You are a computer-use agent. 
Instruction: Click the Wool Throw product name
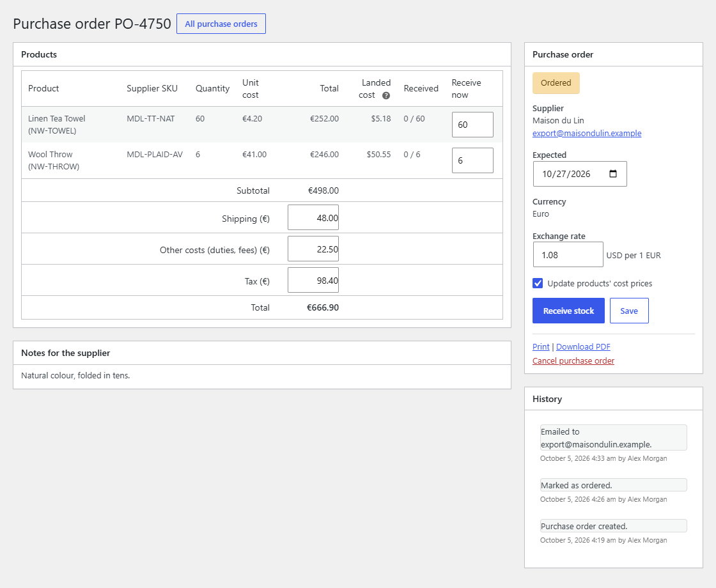[51, 154]
